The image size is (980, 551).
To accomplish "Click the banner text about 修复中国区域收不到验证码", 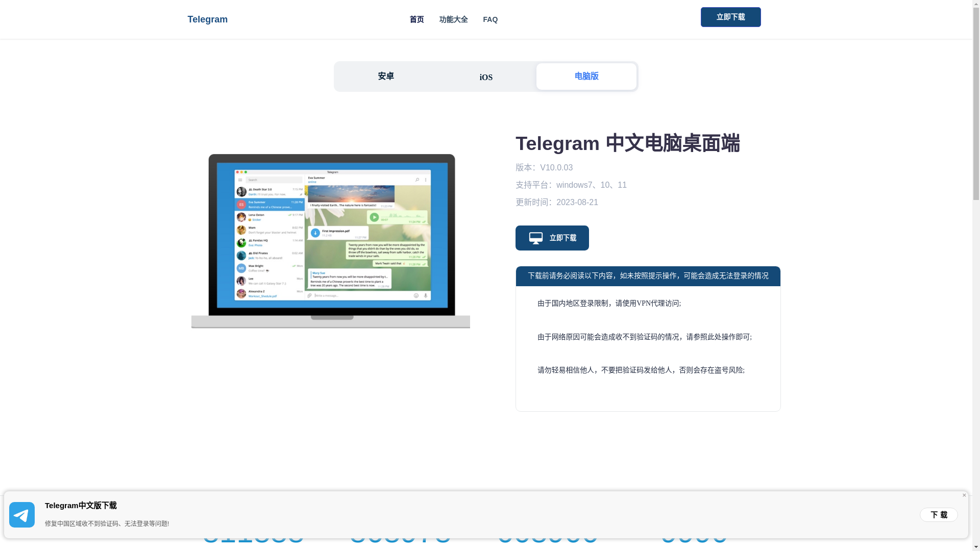I will [x=107, y=524].
